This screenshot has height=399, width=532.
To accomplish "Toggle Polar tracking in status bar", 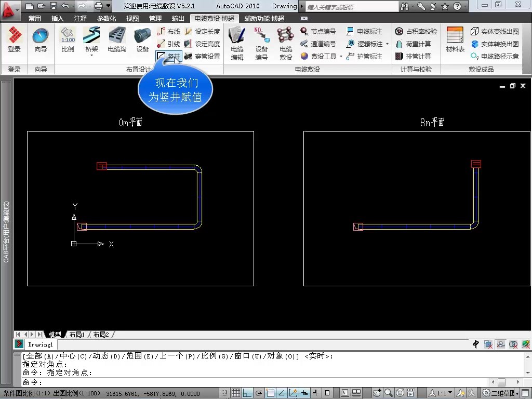I will (259, 393).
